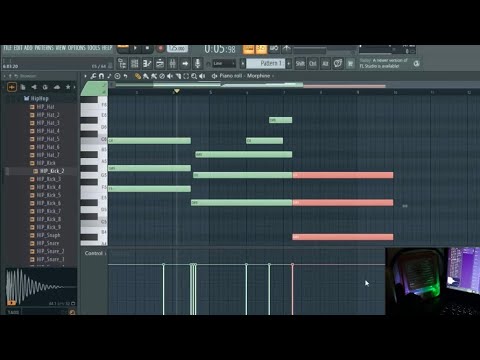Click the sample waveform preview
Screen dimensions: 480x360
coord(41,287)
